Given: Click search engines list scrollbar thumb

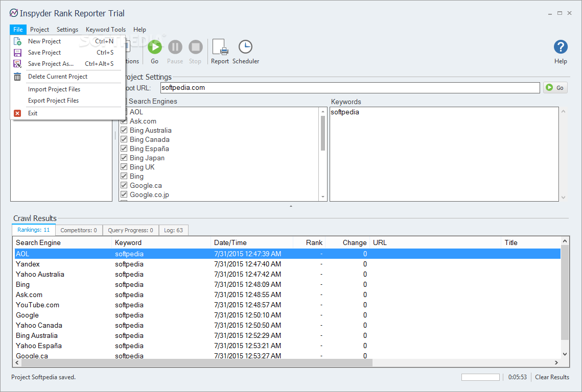Looking at the screenshot, I should (x=322, y=133).
